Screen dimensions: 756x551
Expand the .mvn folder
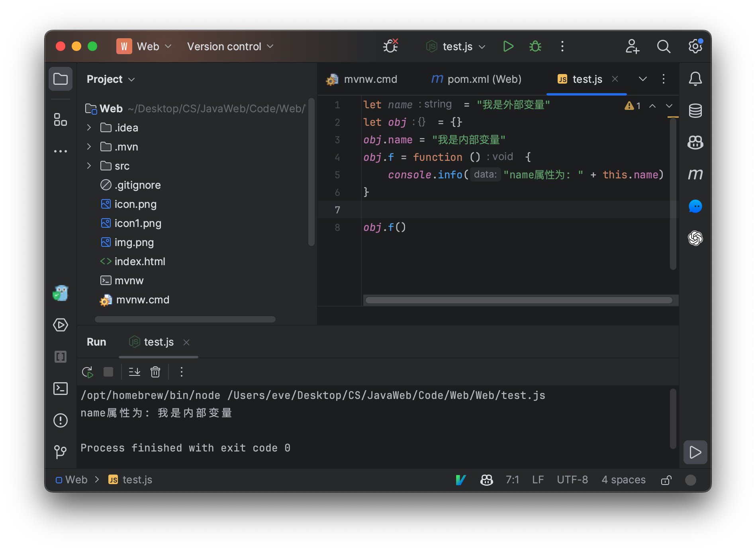point(89,147)
